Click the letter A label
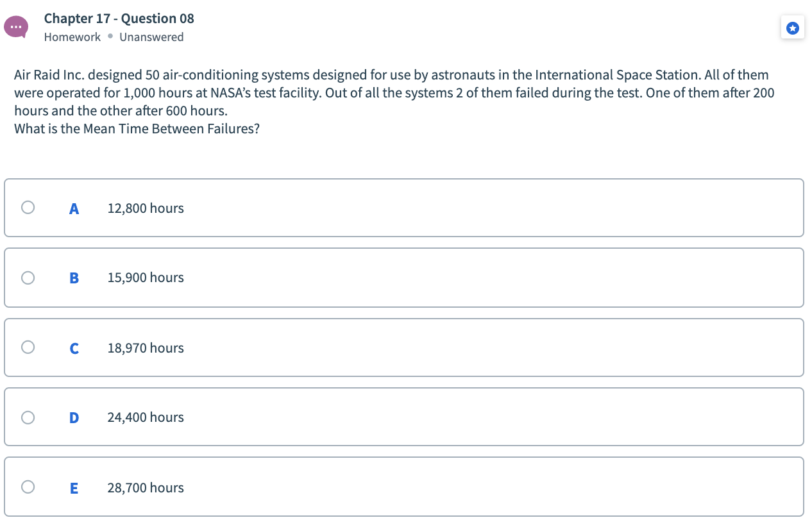 click(74, 208)
